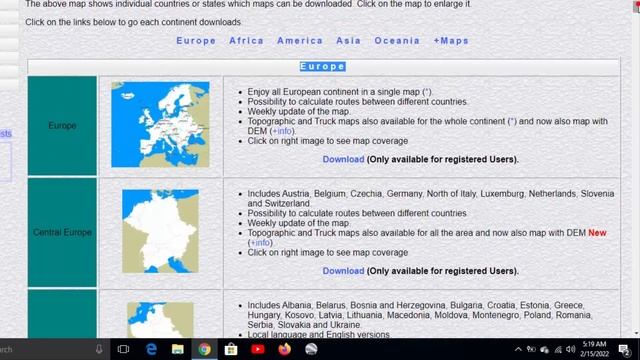The height and width of the screenshot is (360, 640).
Task: Jump to America continent downloads link
Action: 300,41
